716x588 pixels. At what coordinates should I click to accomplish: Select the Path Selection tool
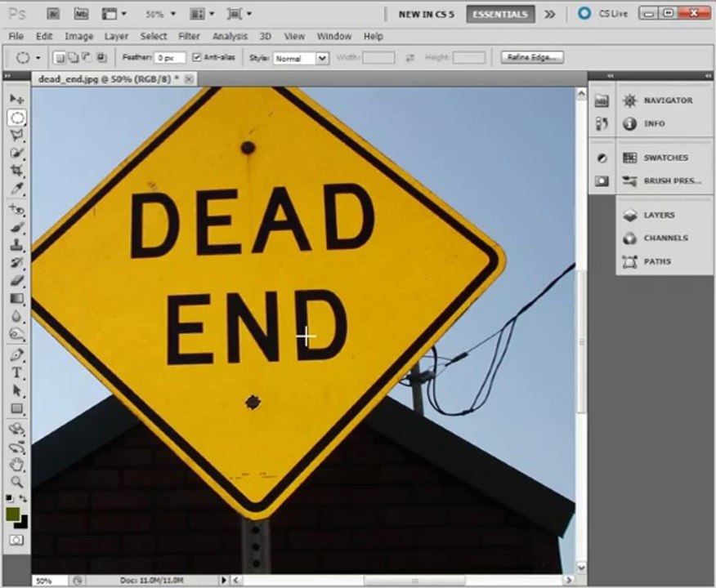click(17, 391)
